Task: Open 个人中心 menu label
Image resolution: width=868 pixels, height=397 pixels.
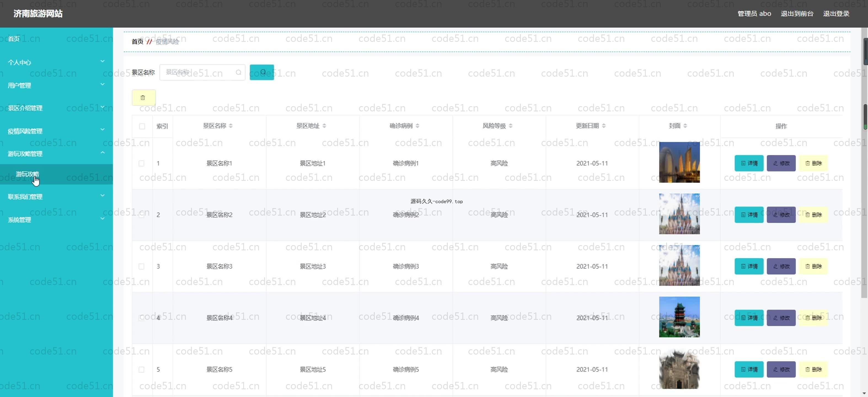Action: pos(19,62)
